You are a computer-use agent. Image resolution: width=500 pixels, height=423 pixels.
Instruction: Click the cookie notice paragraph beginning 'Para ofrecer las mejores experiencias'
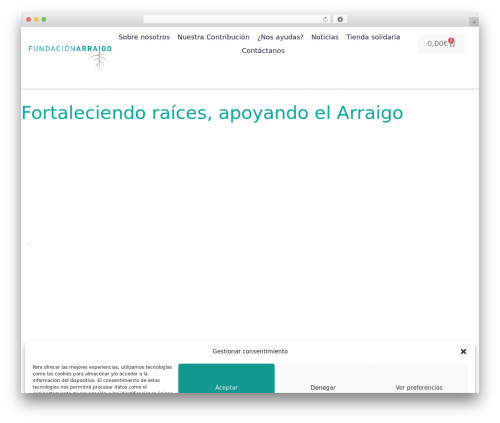(102, 380)
